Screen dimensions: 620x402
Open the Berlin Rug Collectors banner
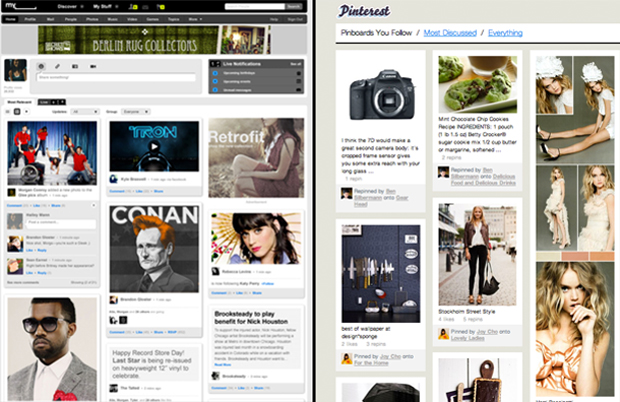[x=154, y=40]
